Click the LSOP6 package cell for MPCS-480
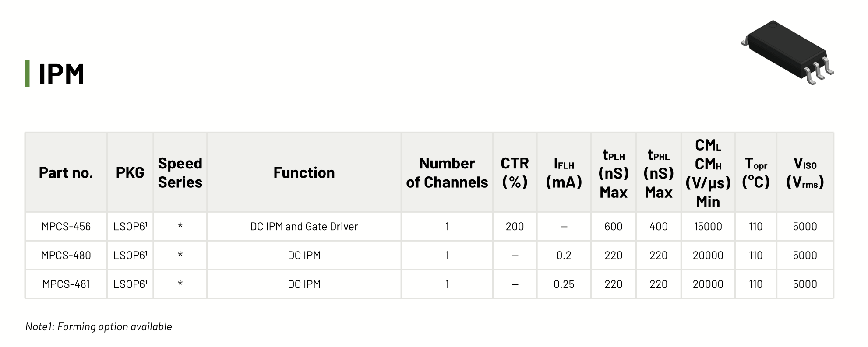The image size is (868, 347). coord(130,256)
